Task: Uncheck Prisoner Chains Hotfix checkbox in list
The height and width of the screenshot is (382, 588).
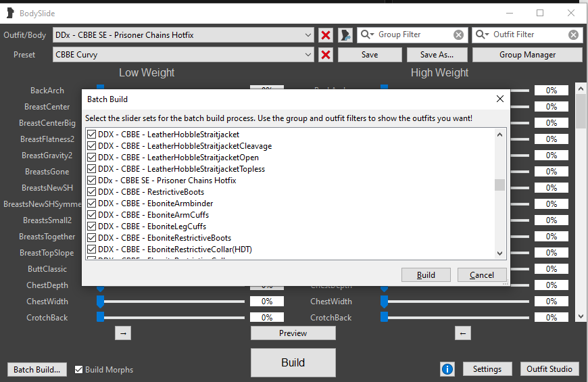Action: tap(91, 180)
